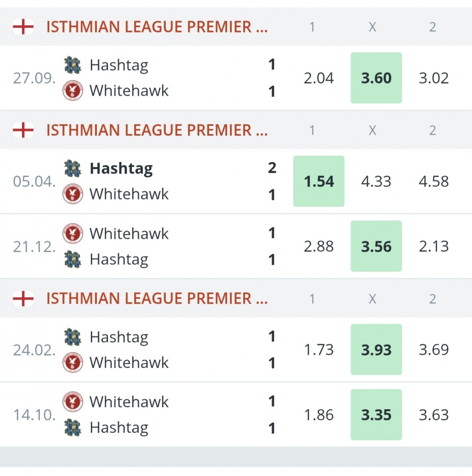Pick the 1.86 home win odds
The image size is (472, 476).
[x=319, y=415]
